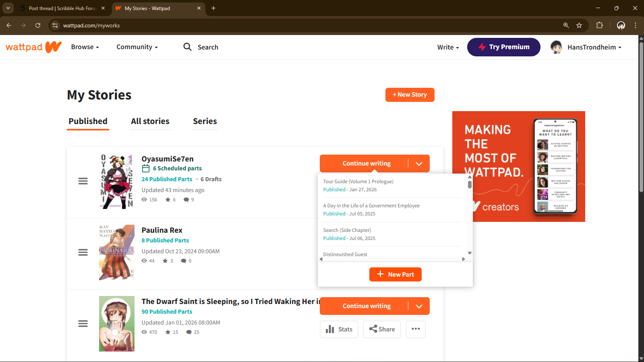Viewport: 644px width, 362px height.
Task: Create a New Part in the dropdown
Action: point(395,274)
